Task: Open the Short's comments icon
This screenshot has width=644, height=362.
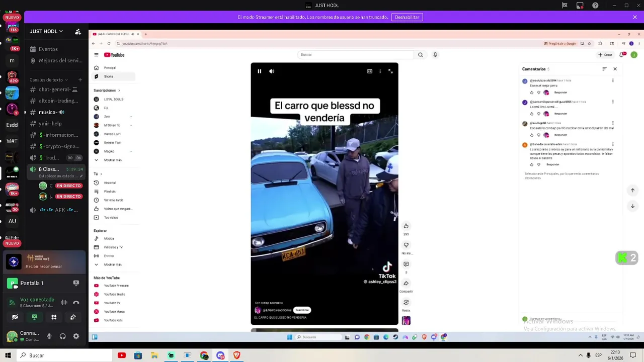Action: tap(406, 264)
